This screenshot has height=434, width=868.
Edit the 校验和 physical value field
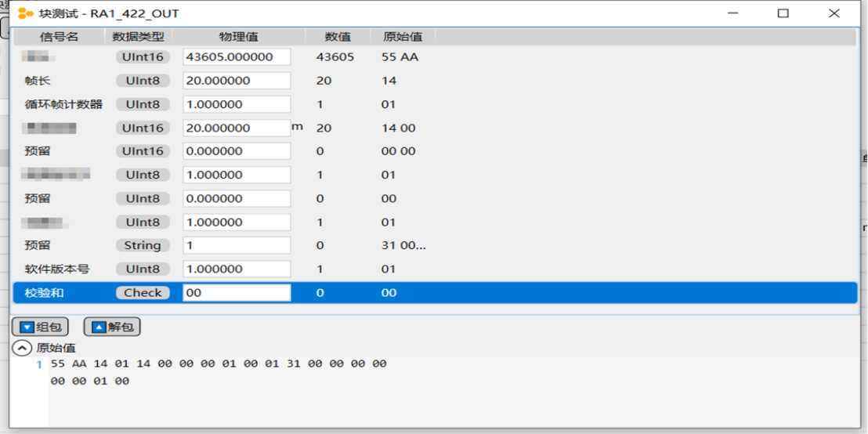coord(237,293)
